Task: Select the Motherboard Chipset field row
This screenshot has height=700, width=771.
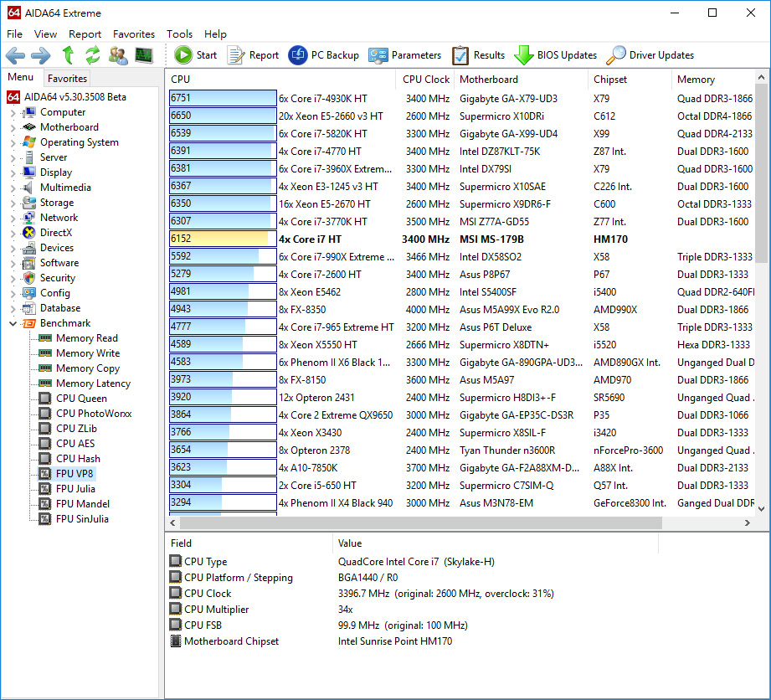Action: 413,641
